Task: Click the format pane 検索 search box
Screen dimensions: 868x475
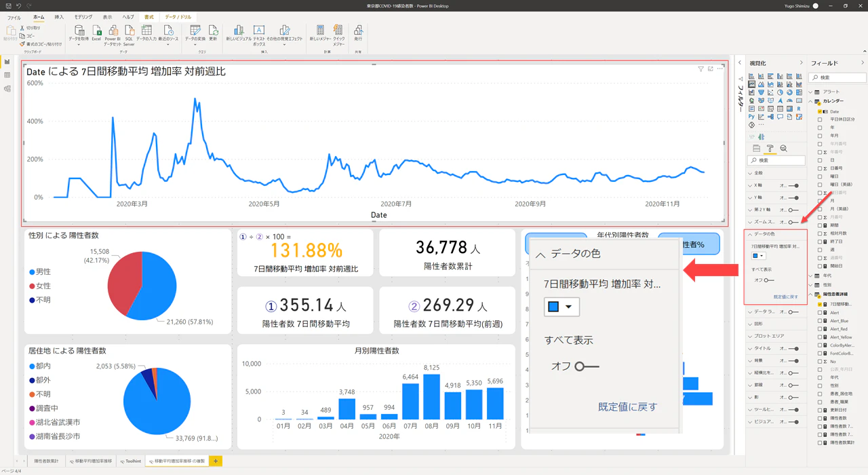Action: 776,161
